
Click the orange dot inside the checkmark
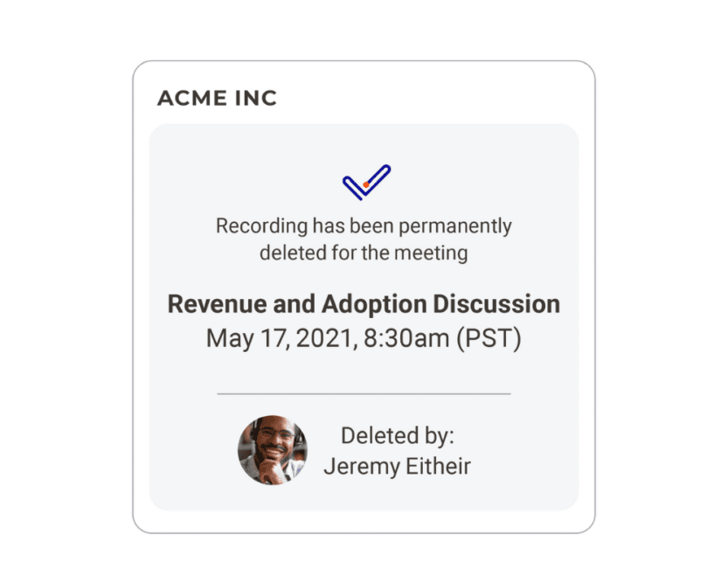tap(365, 184)
